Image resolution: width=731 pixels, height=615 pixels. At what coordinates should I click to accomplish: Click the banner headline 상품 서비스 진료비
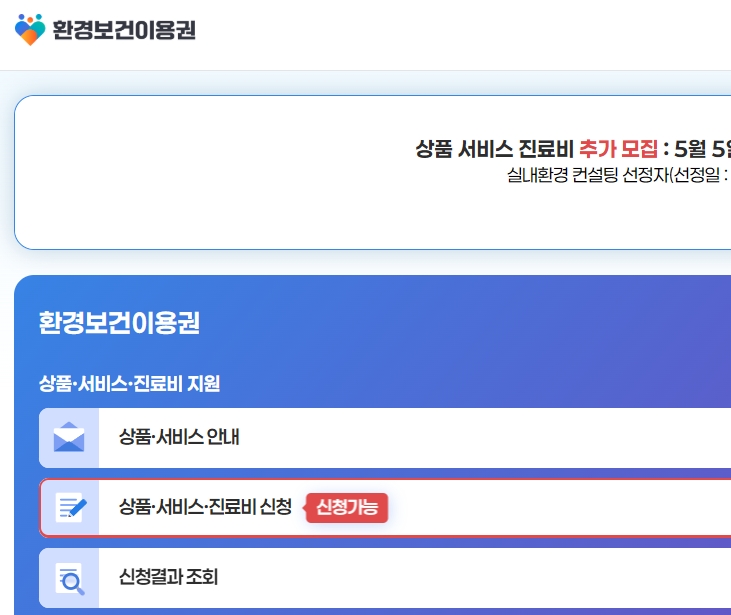coord(494,149)
